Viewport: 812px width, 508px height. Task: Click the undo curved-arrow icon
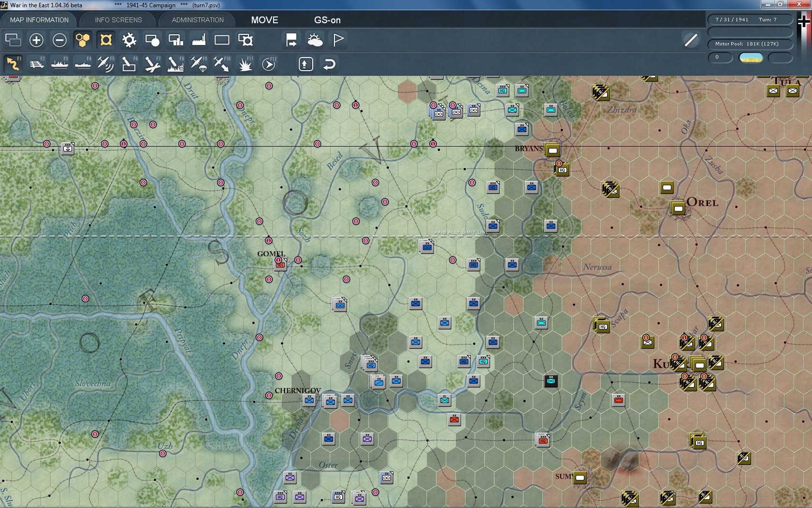click(x=329, y=64)
